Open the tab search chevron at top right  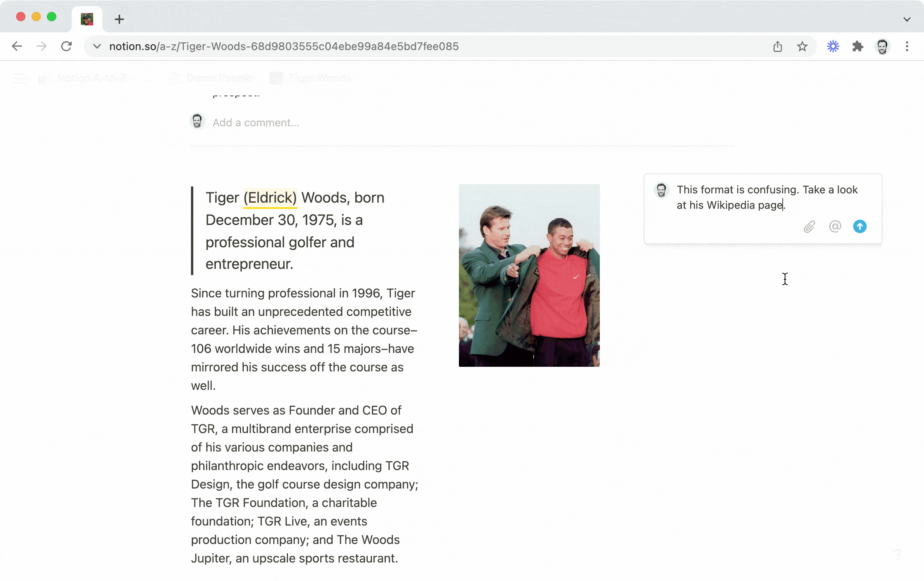click(907, 19)
